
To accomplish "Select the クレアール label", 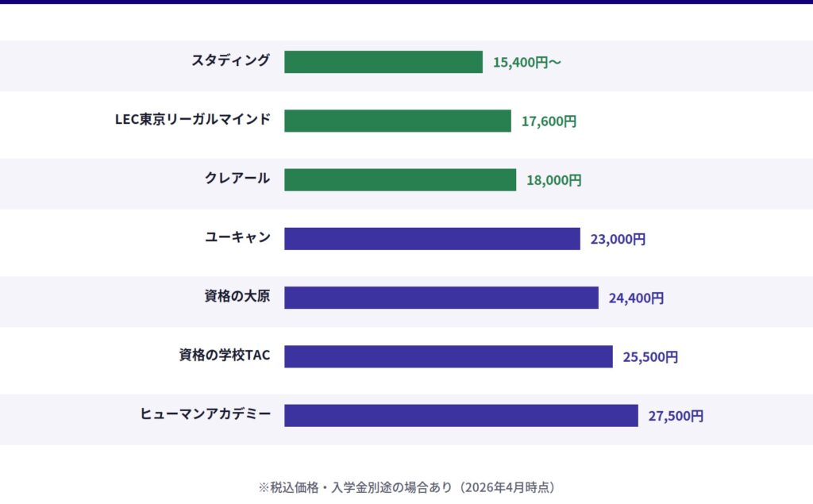I will pyautogui.click(x=237, y=179).
